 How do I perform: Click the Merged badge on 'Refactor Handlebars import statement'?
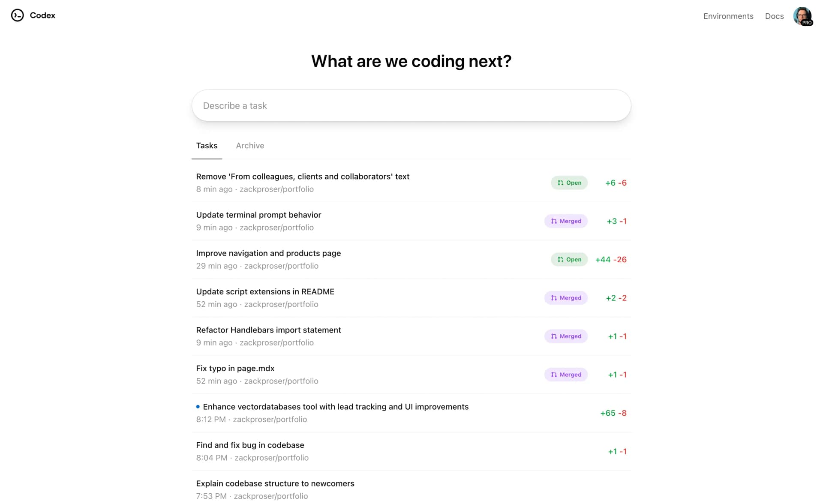click(566, 336)
